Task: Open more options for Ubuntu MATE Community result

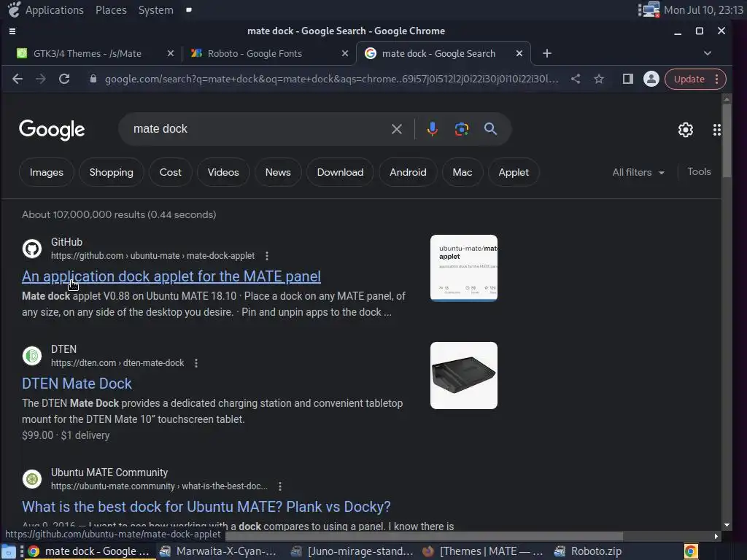Action: click(x=280, y=486)
